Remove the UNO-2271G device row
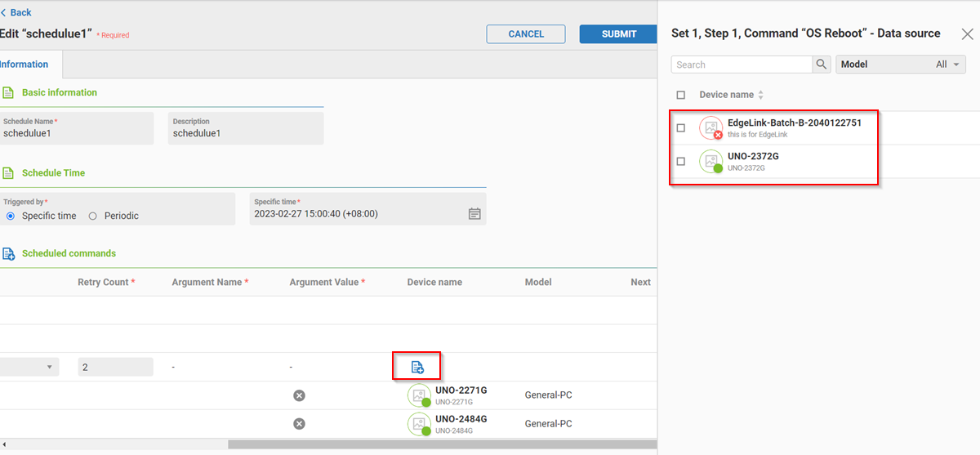The width and height of the screenshot is (980, 455). (299, 395)
